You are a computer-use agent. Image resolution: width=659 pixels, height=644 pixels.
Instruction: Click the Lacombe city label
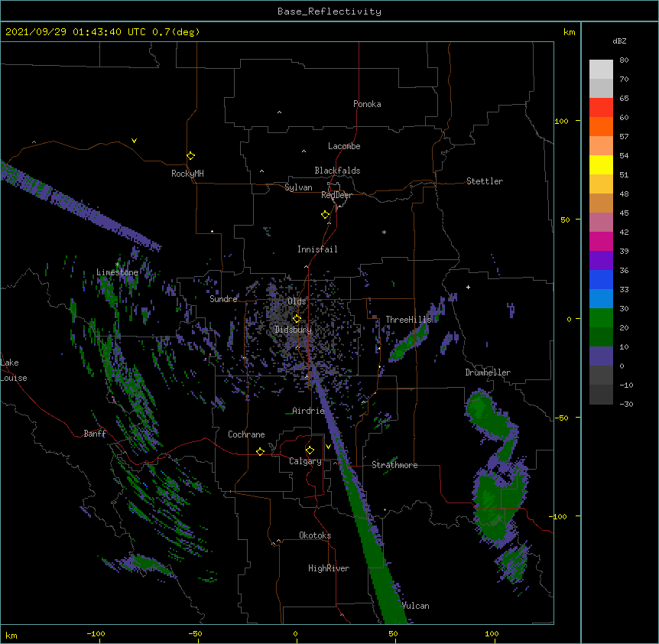[x=344, y=146]
